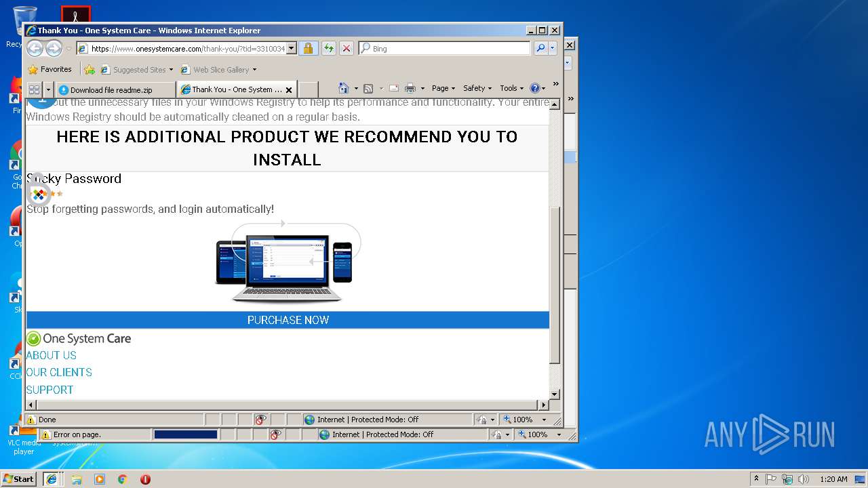Open Suggested Sites dropdown
Screen dimensions: 868x488
pos(136,69)
